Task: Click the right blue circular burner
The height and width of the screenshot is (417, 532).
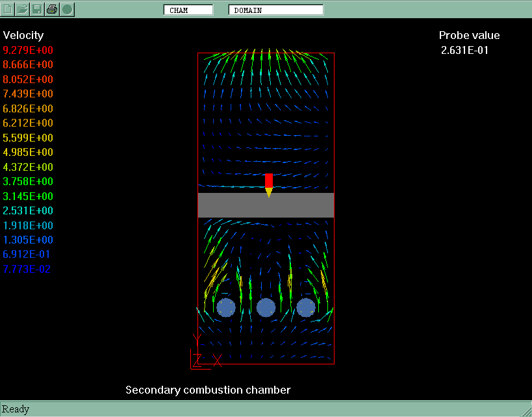Action: pyautogui.click(x=306, y=307)
